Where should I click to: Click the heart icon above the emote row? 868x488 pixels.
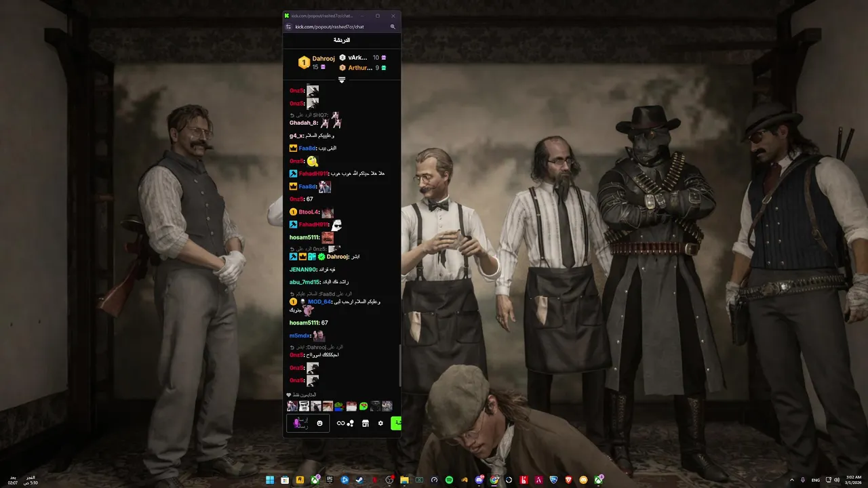pos(289,395)
